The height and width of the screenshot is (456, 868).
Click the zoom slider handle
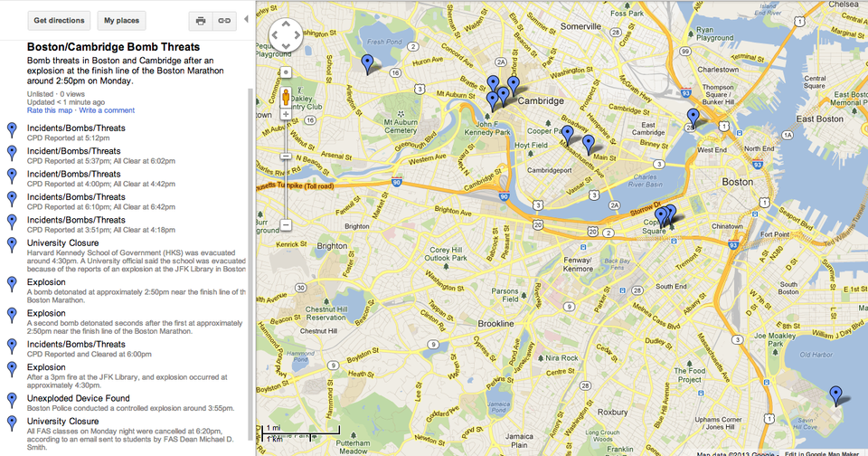286,157
